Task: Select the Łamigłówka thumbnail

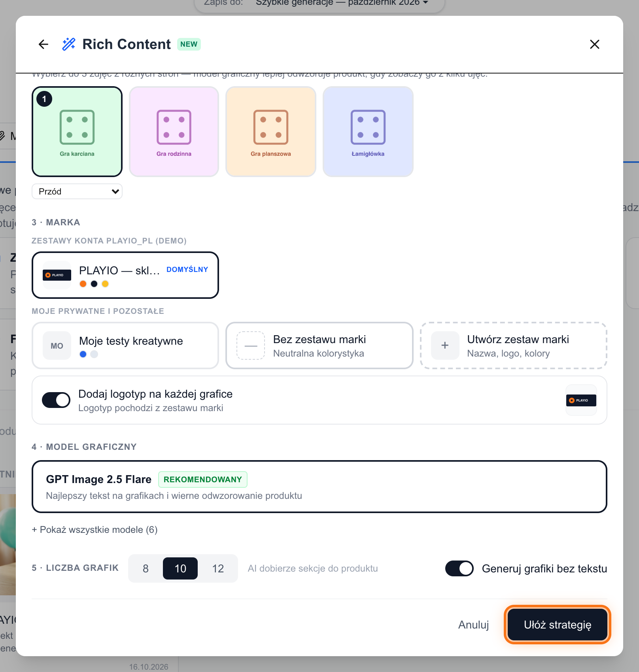Action: (368, 132)
